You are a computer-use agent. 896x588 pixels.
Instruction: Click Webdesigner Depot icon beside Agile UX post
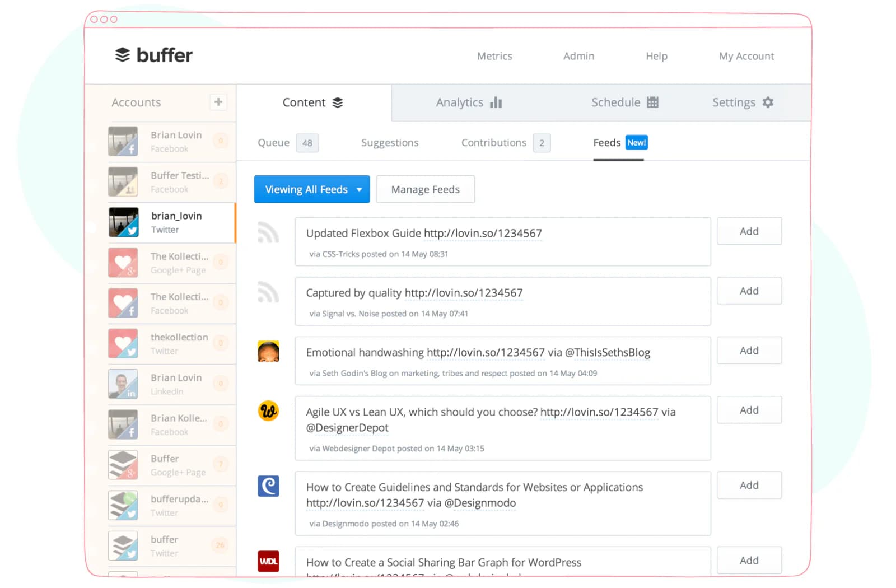click(268, 411)
